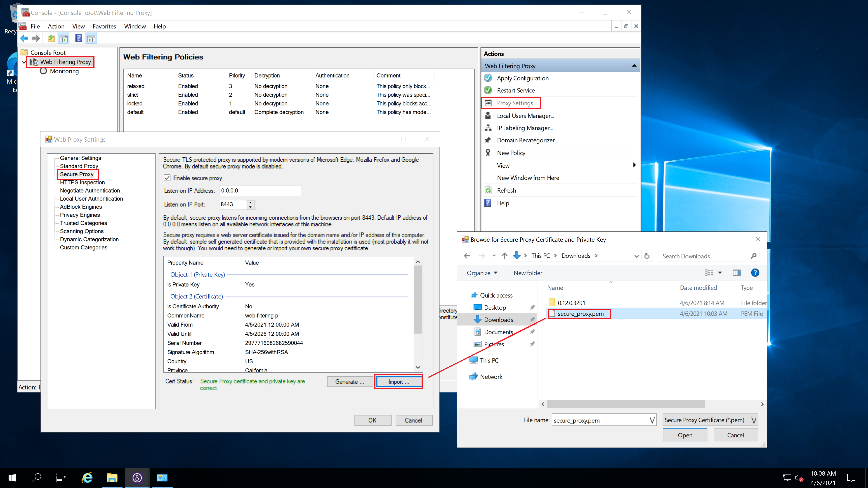
Task: Open Windows Start menu
Action: pos(12,478)
